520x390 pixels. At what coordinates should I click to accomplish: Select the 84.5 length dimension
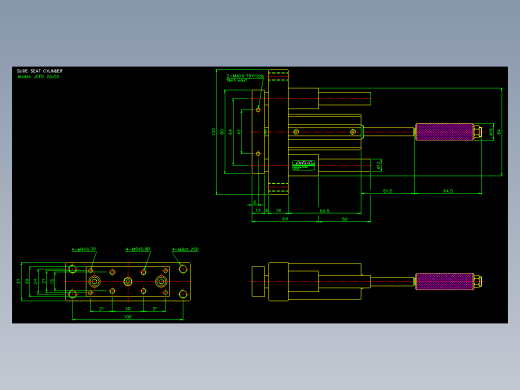click(448, 191)
